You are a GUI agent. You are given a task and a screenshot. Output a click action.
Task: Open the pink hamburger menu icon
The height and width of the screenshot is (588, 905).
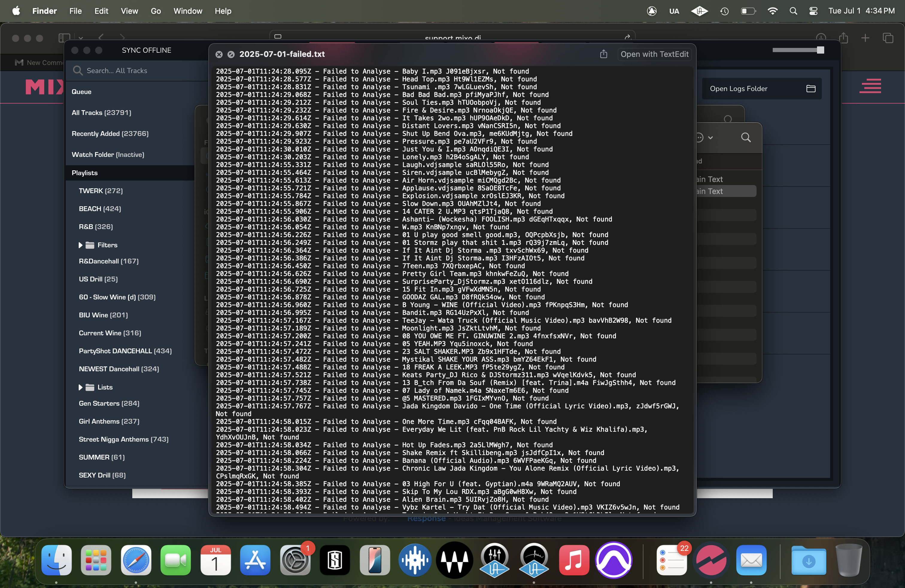870,86
